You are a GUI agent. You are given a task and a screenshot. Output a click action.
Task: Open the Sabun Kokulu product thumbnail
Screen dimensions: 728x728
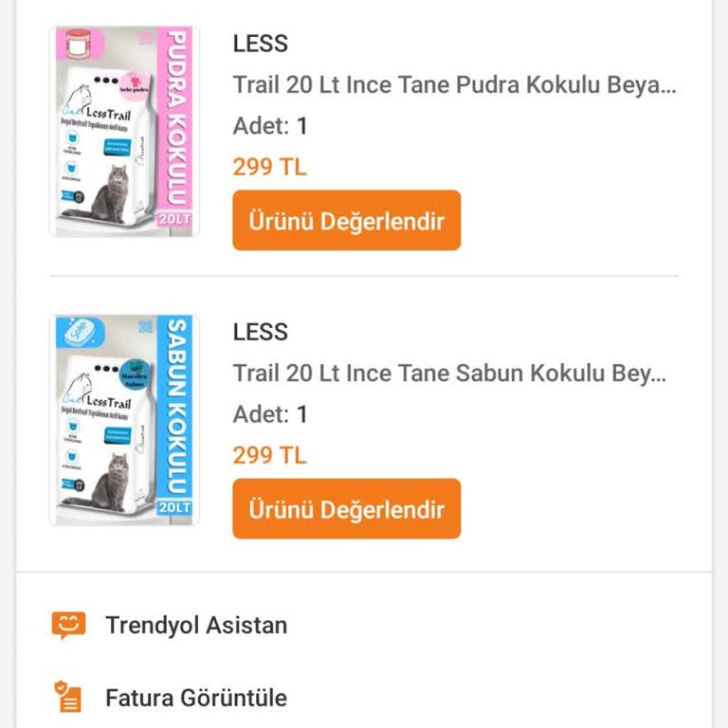pos(124,420)
